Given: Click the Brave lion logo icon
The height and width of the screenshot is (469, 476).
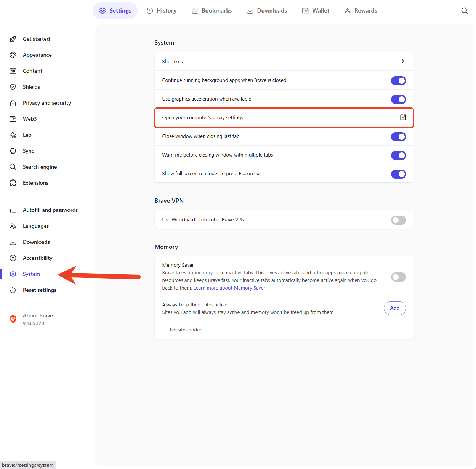Looking at the screenshot, I should (13, 319).
